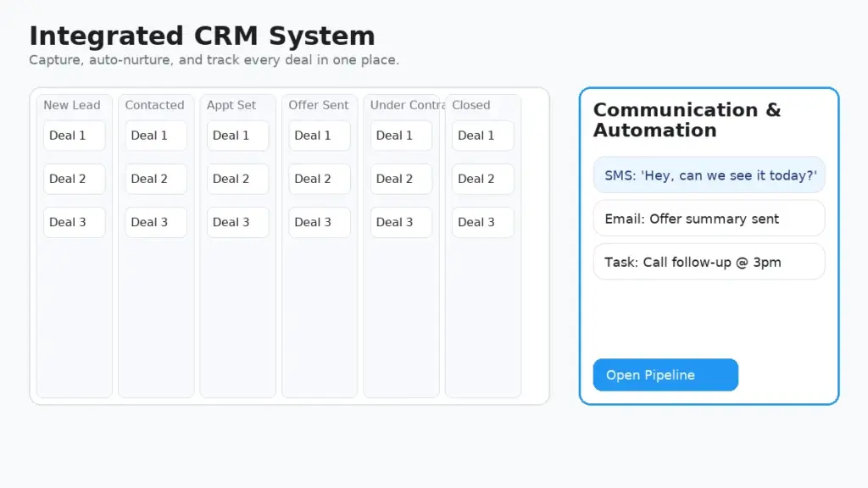Open Deal 3 in Under Contract column

coord(401,222)
